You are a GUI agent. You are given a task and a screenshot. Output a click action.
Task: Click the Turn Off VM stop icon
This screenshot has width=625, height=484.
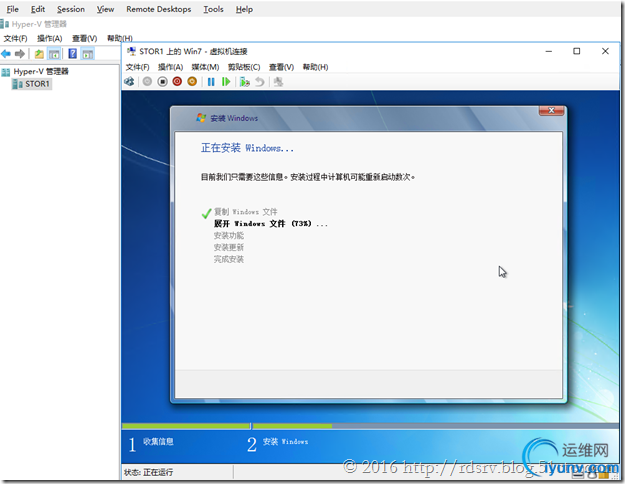click(x=162, y=82)
